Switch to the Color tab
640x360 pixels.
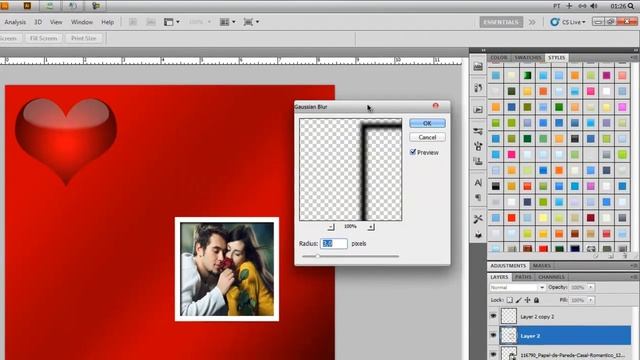click(x=499, y=58)
